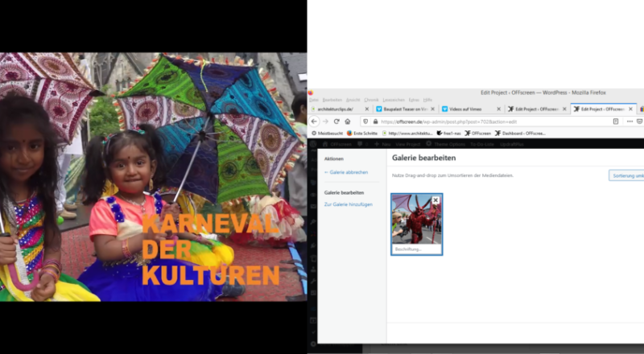Viewport: 644px width, 354px height.
Task: Remove the devil image with its X icon
Action: (x=436, y=200)
